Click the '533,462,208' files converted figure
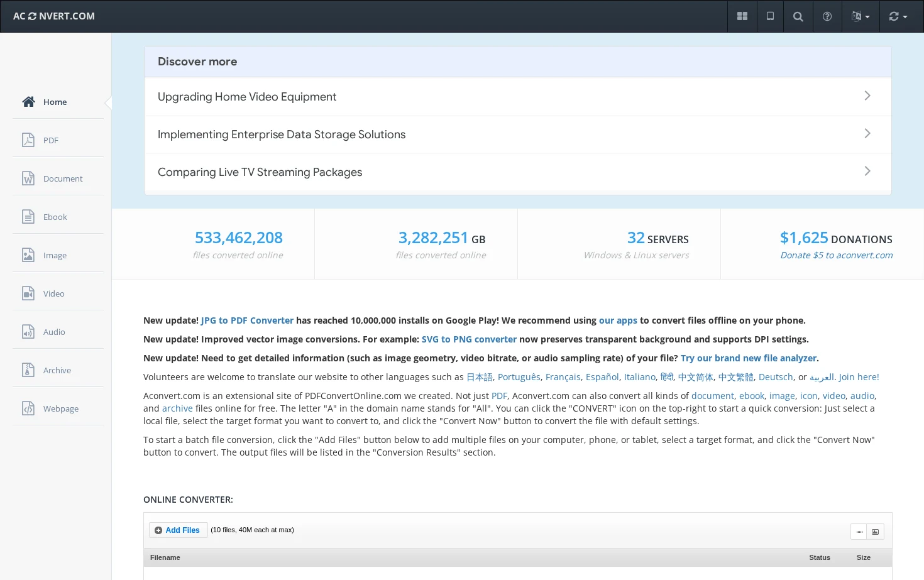Screen dimensions: 924x580 tap(239, 238)
